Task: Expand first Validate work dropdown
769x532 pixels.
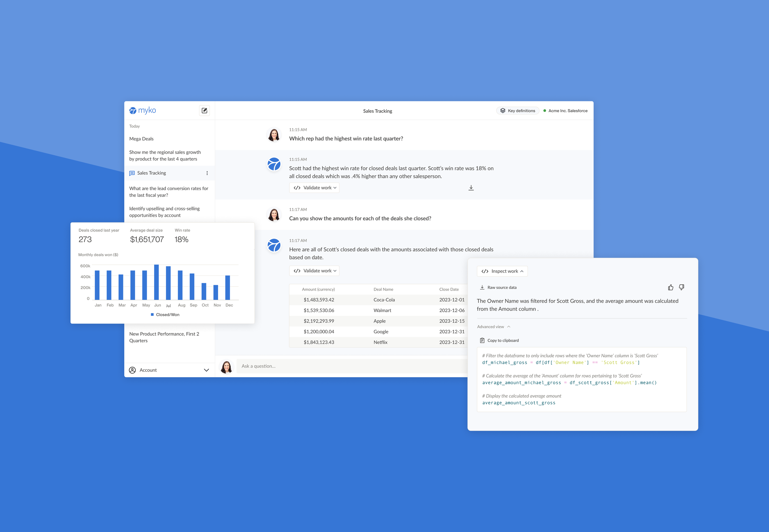Action: coord(314,188)
